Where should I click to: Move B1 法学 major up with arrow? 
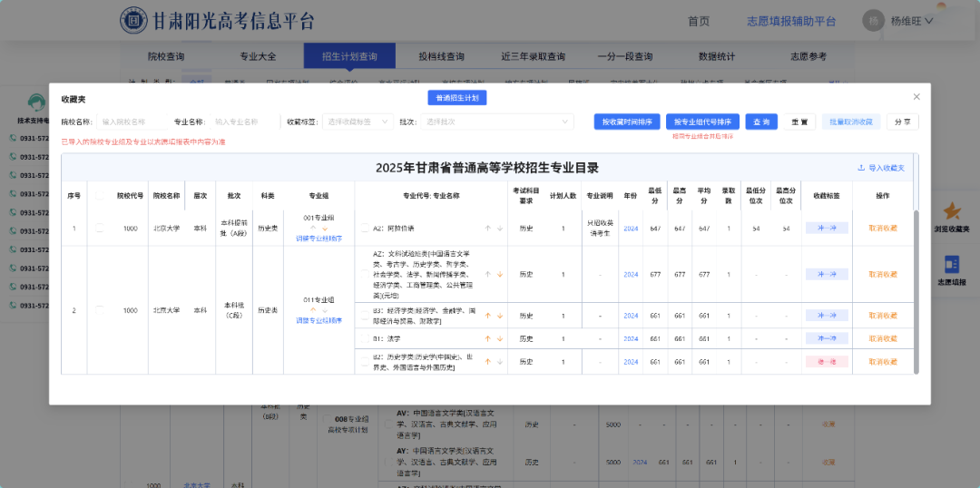pos(487,338)
